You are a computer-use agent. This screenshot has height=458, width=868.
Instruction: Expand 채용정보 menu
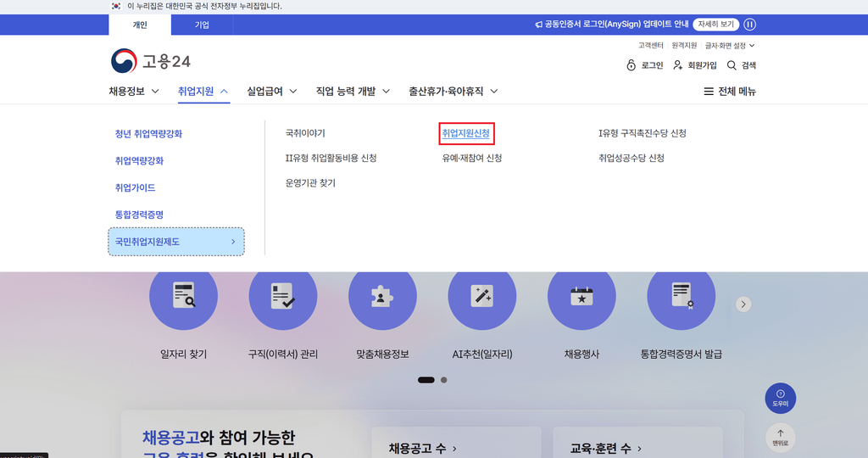pos(134,92)
